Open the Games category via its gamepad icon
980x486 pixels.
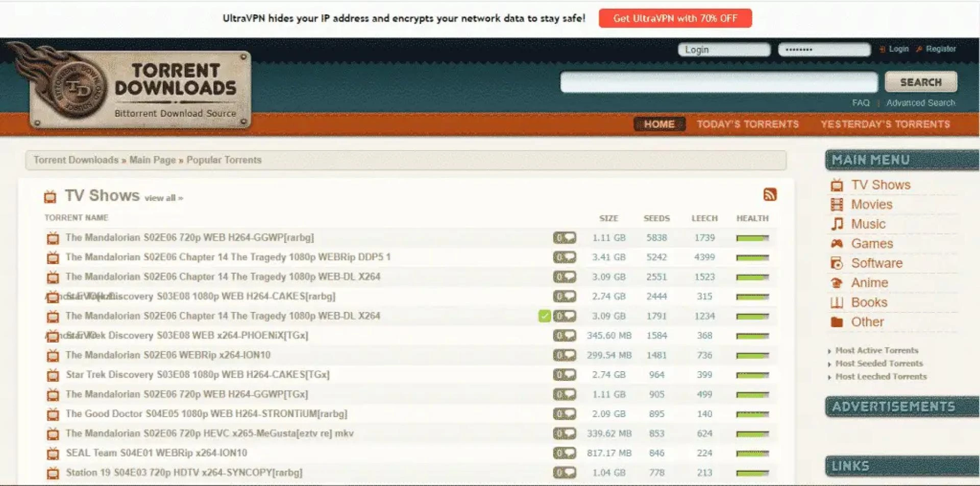click(x=837, y=244)
